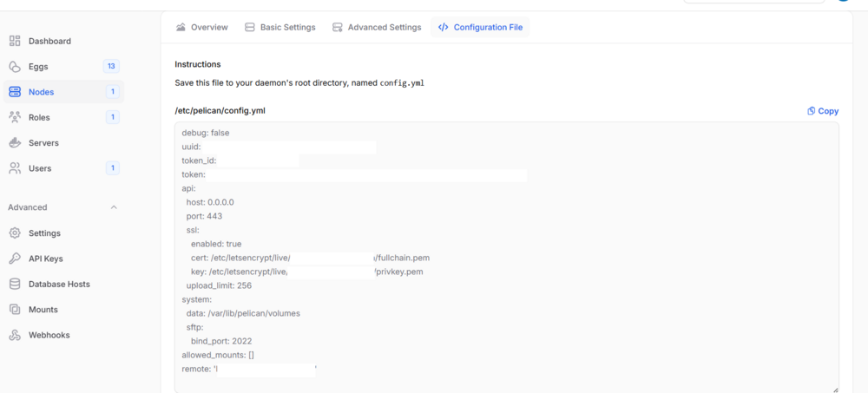Click the Nodes server icon
The width and height of the screenshot is (868, 393).
15,92
